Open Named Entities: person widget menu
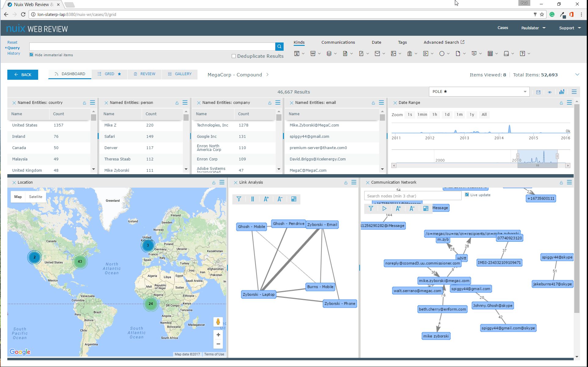 point(185,103)
